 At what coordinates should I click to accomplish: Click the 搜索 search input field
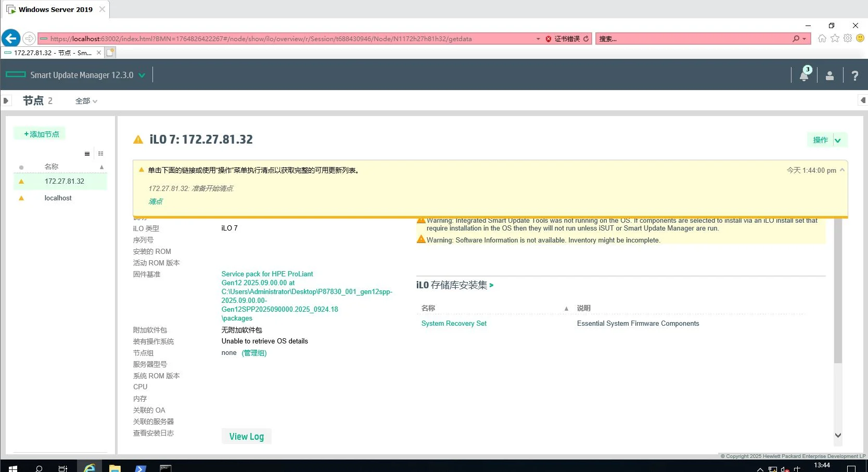694,39
